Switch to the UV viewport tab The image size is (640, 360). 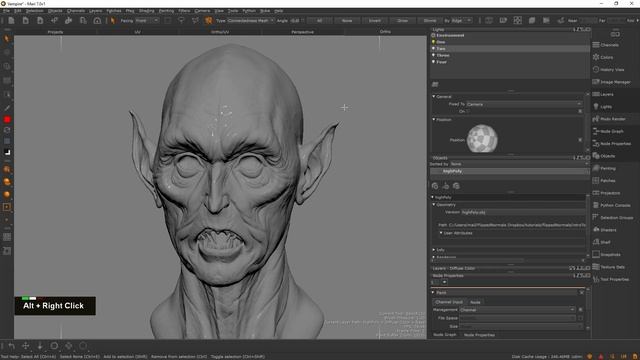coord(138,31)
